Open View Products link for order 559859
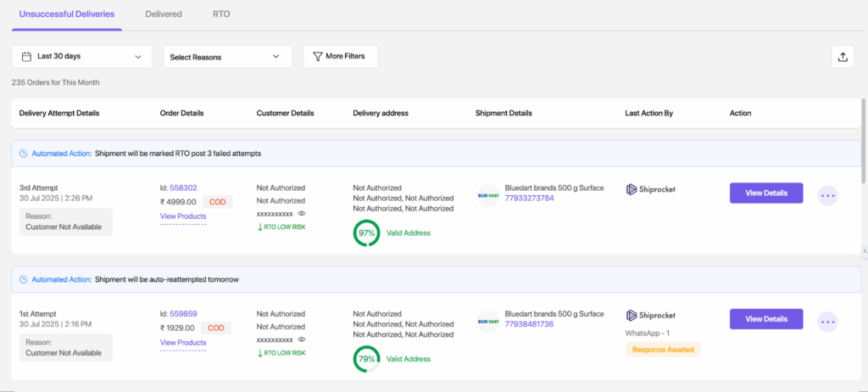 pos(183,343)
